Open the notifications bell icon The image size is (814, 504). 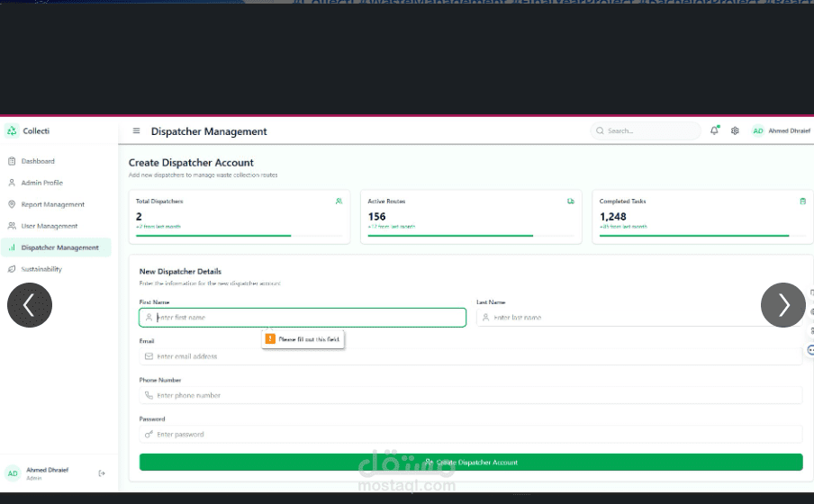click(x=714, y=130)
